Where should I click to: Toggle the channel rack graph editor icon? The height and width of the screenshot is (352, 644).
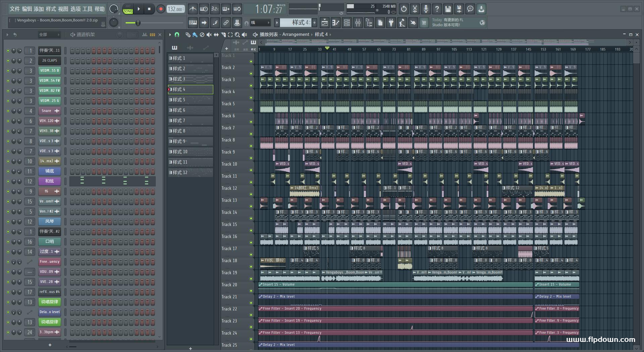point(145,35)
